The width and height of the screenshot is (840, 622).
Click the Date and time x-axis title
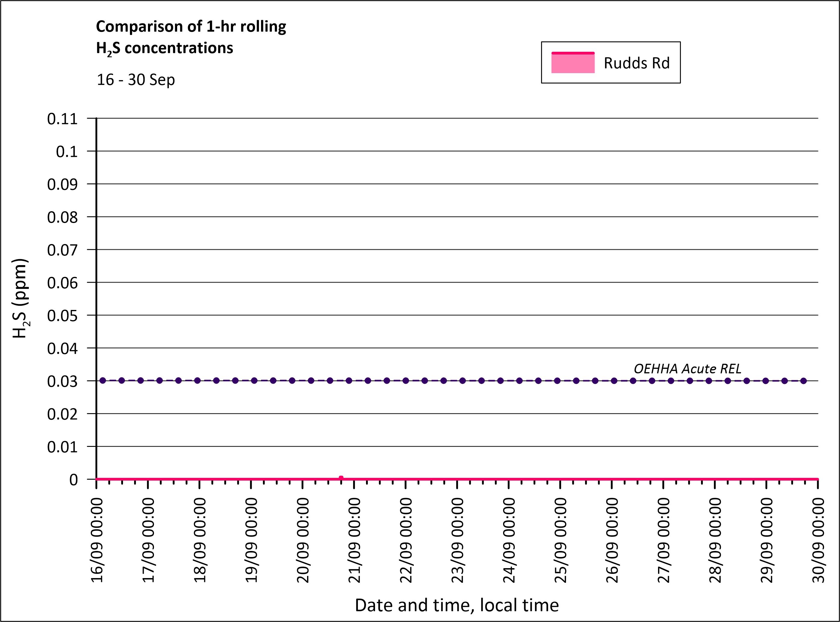point(457,605)
